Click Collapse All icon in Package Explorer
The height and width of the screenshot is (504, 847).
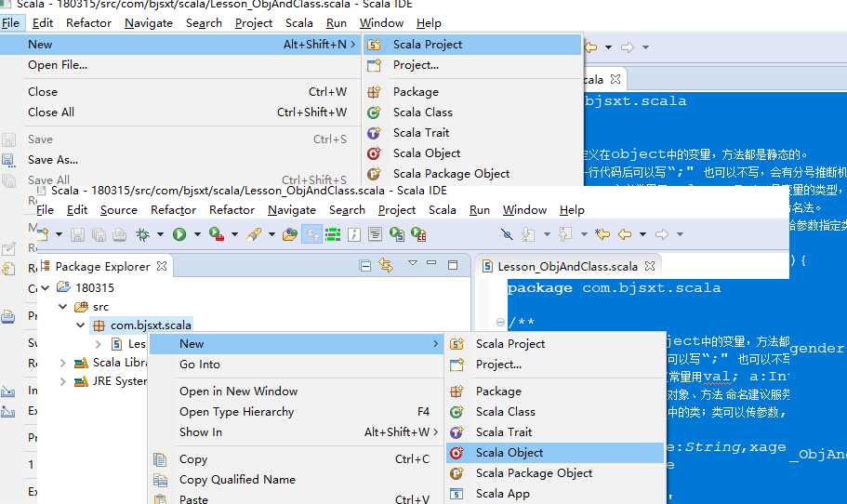pyautogui.click(x=365, y=265)
